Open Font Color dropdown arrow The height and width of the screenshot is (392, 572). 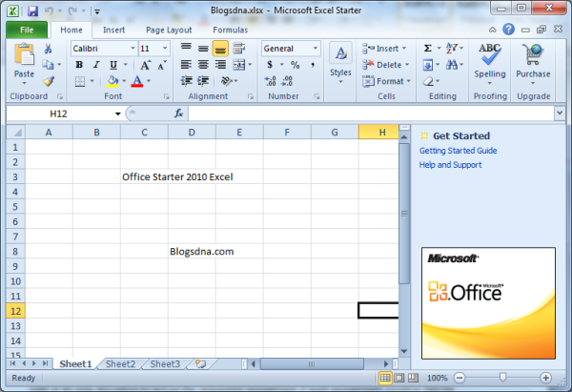coord(149,81)
